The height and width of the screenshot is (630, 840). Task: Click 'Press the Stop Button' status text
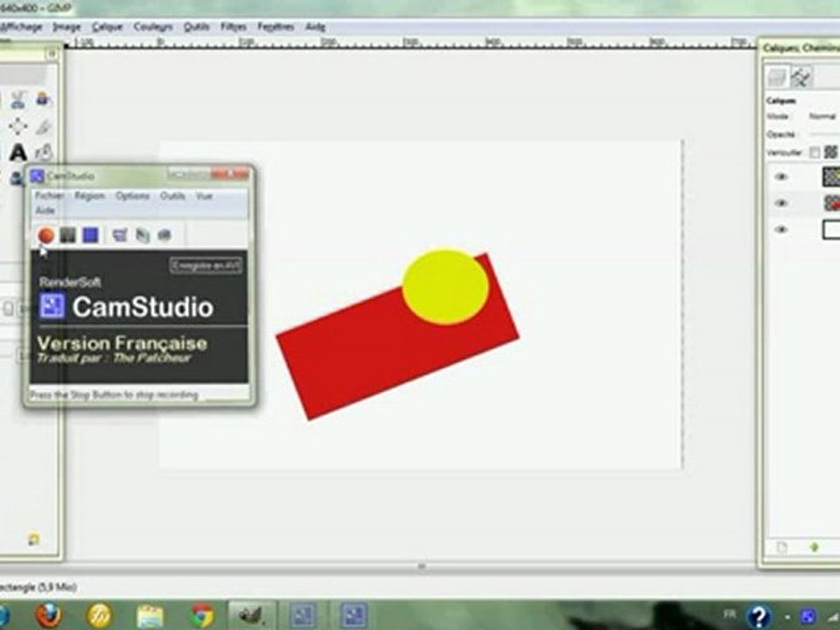point(114,395)
